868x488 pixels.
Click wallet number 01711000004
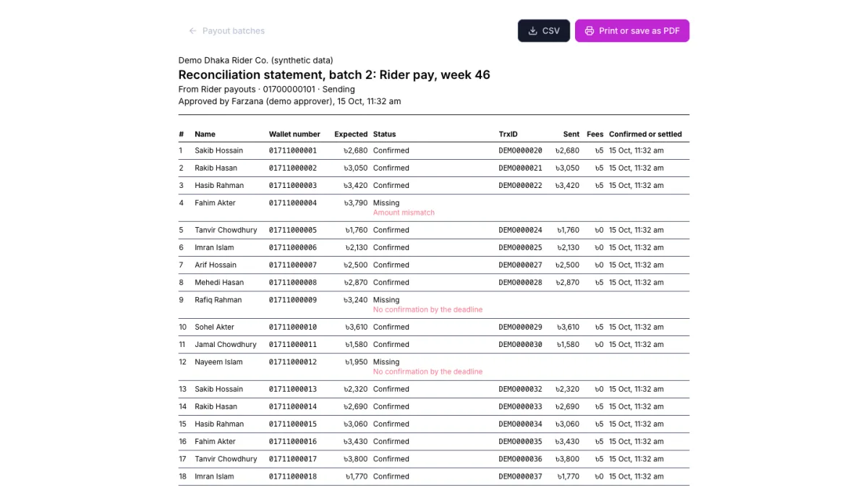[293, 203]
